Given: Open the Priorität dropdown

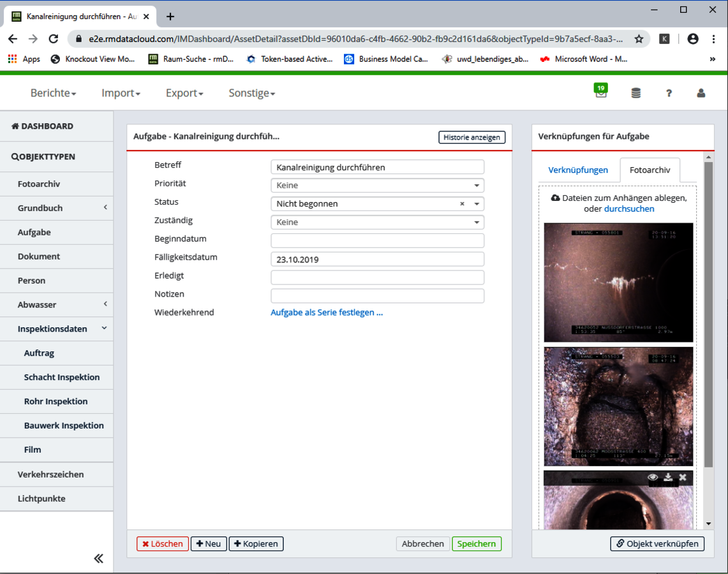Looking at the screenshot, I should [x=377, y=186].
